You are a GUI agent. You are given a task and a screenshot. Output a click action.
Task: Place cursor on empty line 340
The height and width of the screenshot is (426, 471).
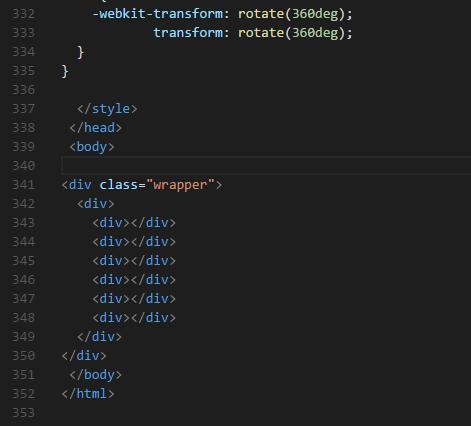tap(266, 166)
